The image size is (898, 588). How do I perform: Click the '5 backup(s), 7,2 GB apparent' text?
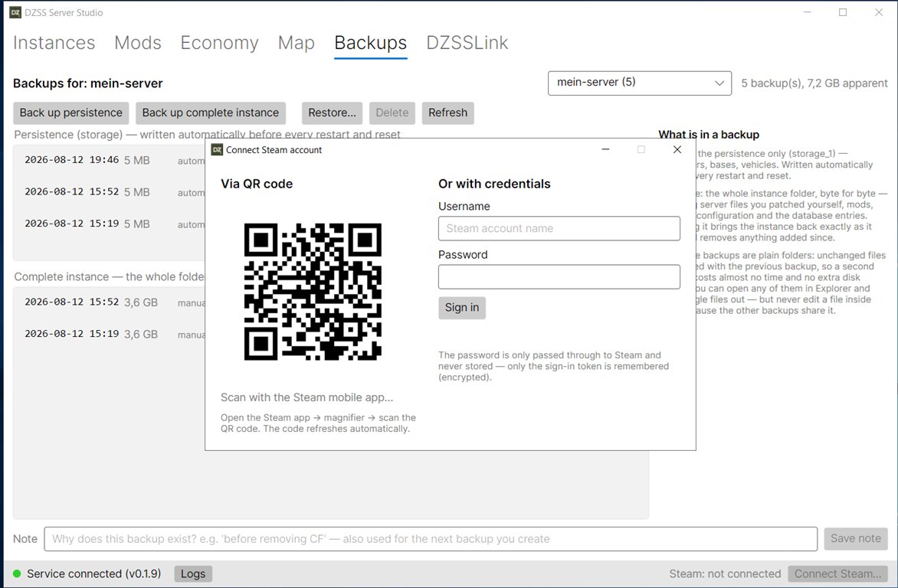pyautogui.click(x=814, y=83)
